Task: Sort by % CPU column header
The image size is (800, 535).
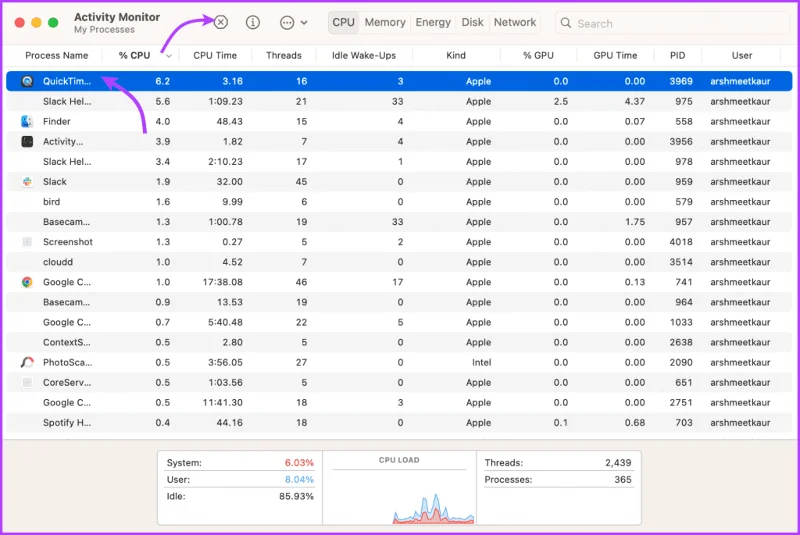Action: click(x=134, y=56)
